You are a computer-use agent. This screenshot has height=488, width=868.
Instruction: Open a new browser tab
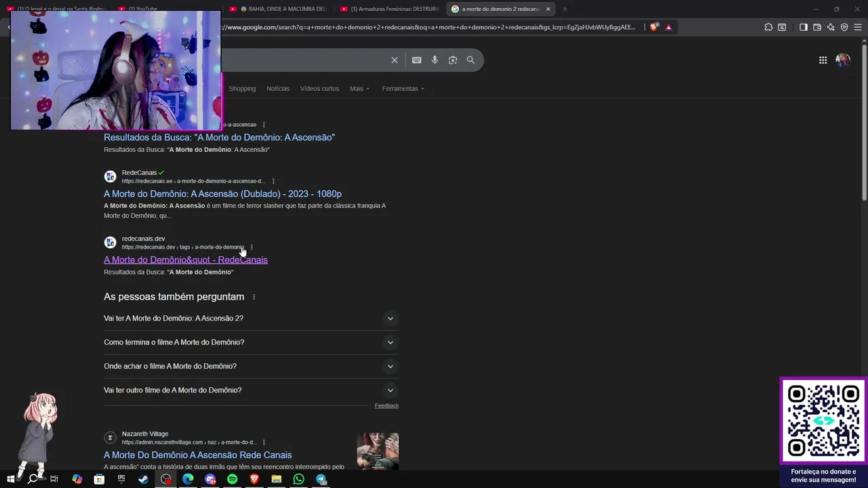click(x=565, y=9)
